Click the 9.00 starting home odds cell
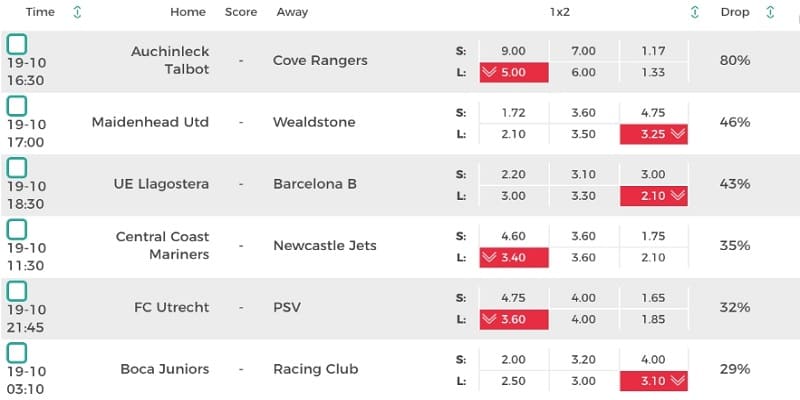Screen dimensions: 800x400 514,50
